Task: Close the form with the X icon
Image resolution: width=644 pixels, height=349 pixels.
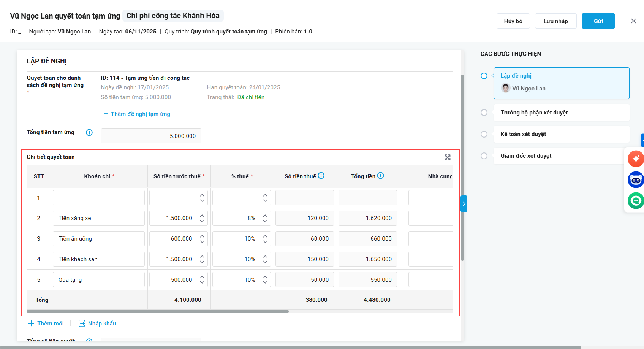Action: coord(633,21)
